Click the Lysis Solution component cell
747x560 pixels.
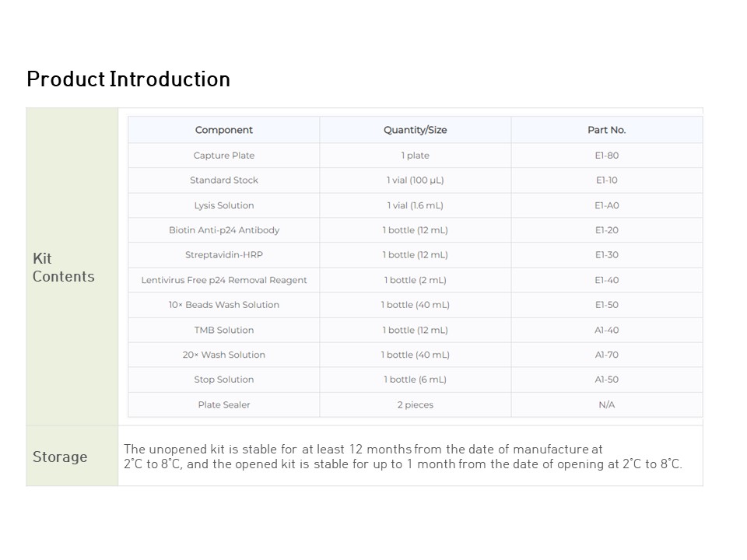(x=224, y=205)
